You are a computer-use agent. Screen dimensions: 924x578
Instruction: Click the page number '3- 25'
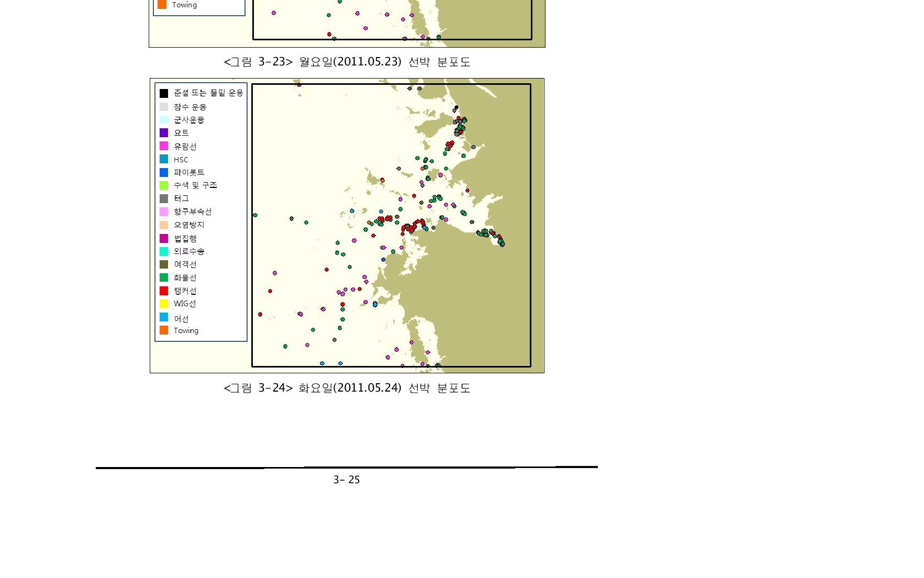347,480
